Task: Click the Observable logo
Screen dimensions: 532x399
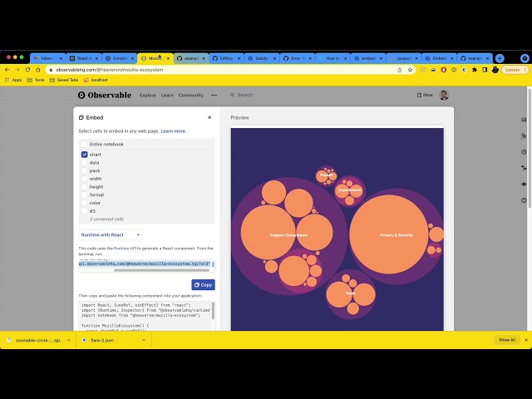Action: tap(105, 96)
